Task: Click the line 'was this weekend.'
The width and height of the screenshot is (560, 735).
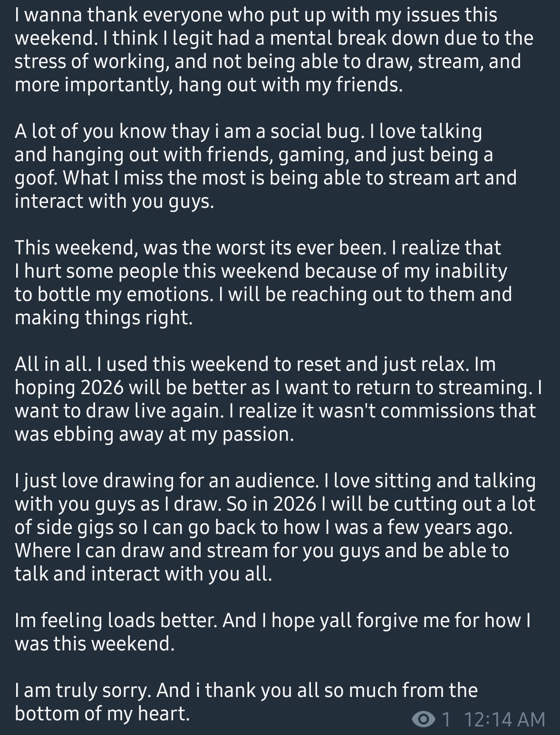Action: point(95,643)
